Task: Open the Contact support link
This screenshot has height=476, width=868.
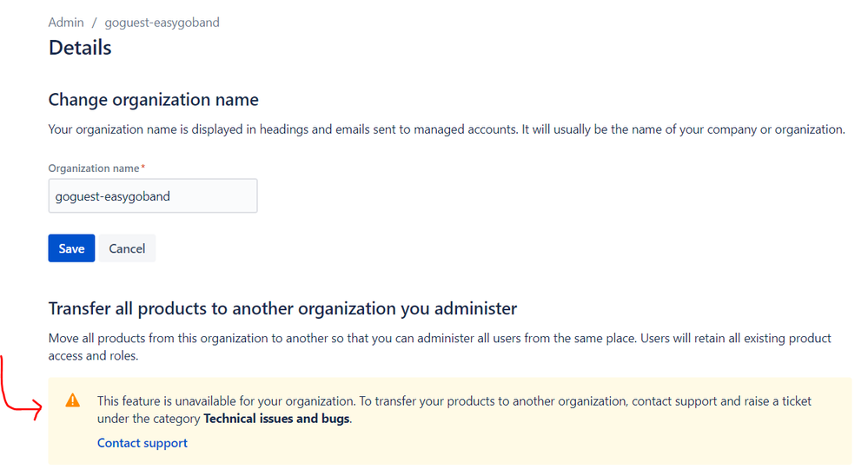Action: click(142, 443)
